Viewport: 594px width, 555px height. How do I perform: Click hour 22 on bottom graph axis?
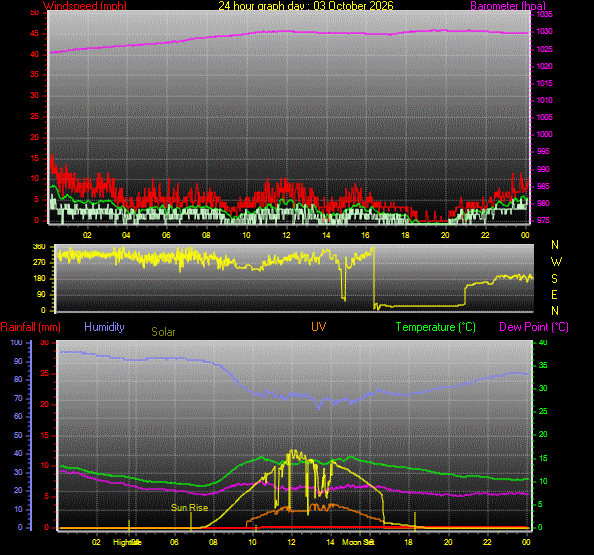(487, 542)
